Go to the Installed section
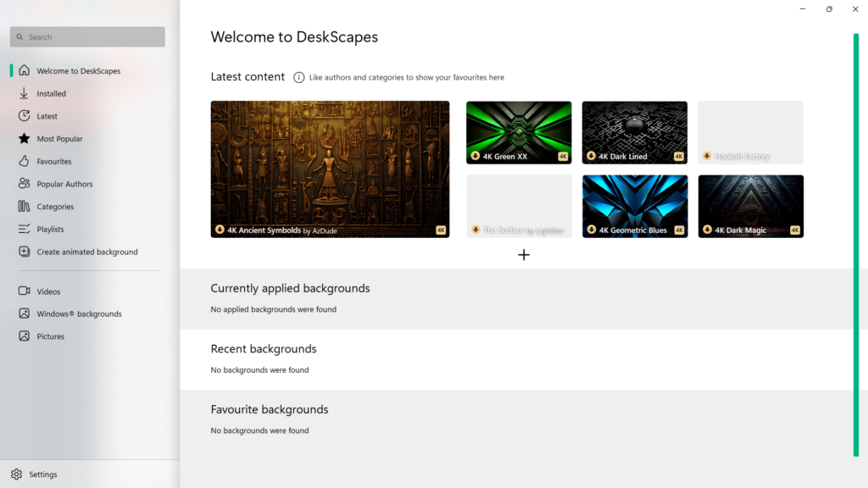 pyautogui.click(x=87, y=93)
